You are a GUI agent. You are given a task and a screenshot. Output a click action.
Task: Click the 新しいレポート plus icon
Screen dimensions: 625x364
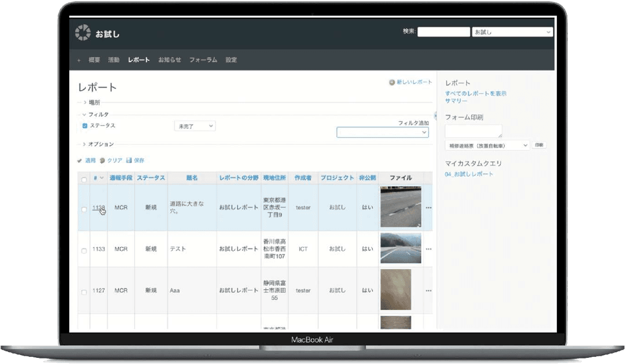(392, 82)
